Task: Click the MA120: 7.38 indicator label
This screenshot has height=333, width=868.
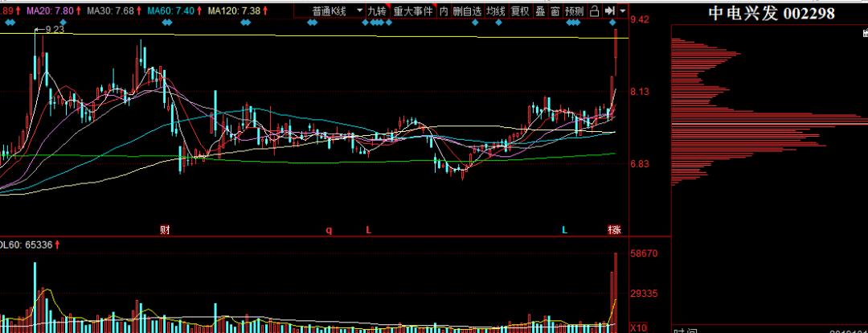Action: click(x=235, y=10)
